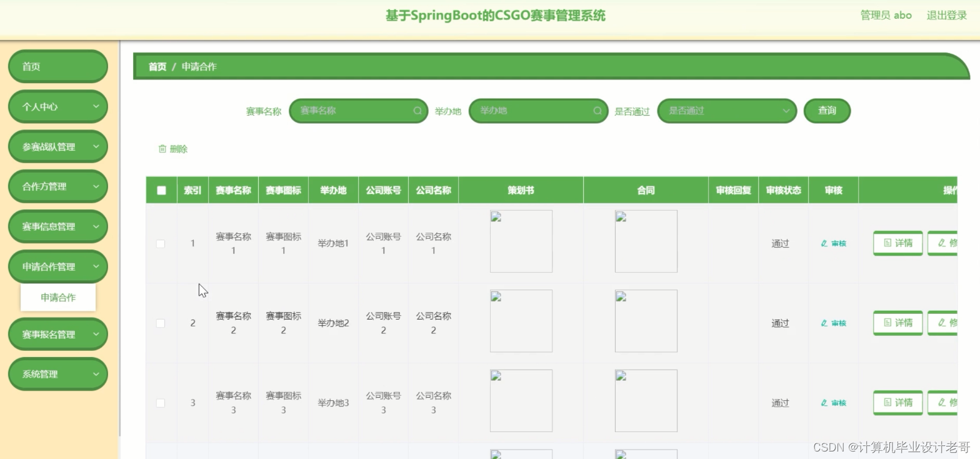The image size is (980, 459).
Task: Open row 2 合同 image thumbnail
Action: (x=646, y=321)
